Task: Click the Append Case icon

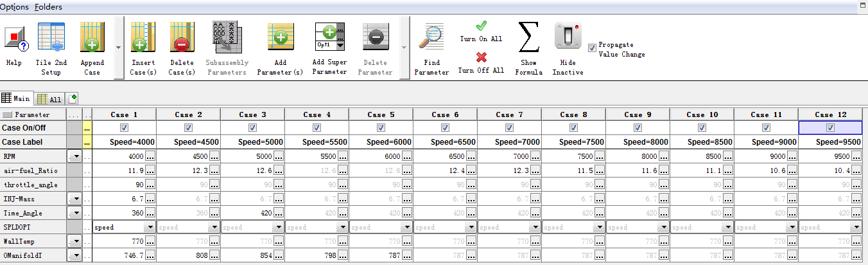Action: point(92,38)
